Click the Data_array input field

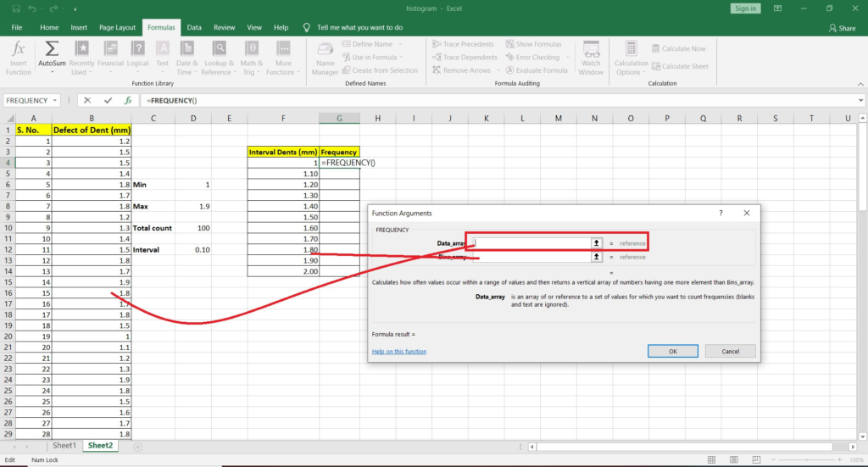point(532,243)
